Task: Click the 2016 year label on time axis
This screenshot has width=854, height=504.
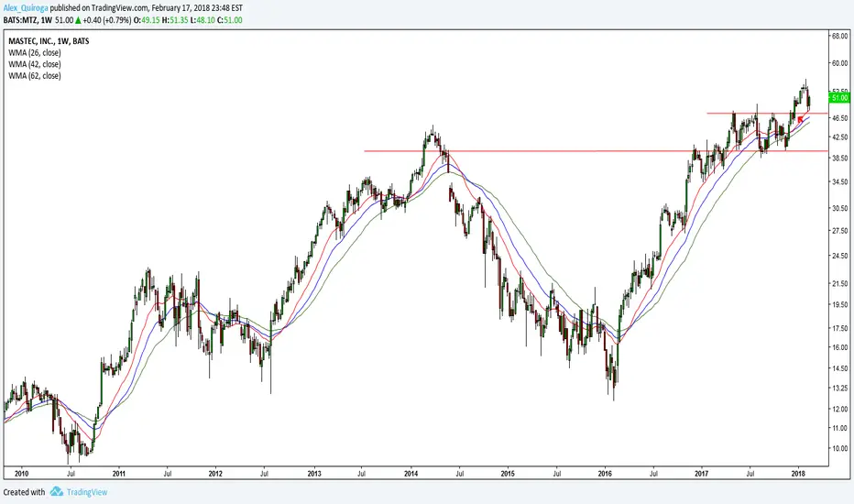Action: coord(605,474)
